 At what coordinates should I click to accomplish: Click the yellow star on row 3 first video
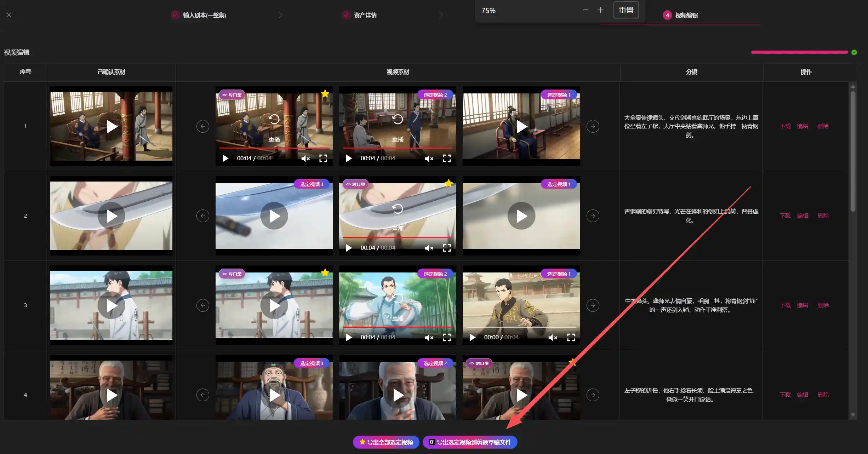pyautogui.click(x=325, y=272)
